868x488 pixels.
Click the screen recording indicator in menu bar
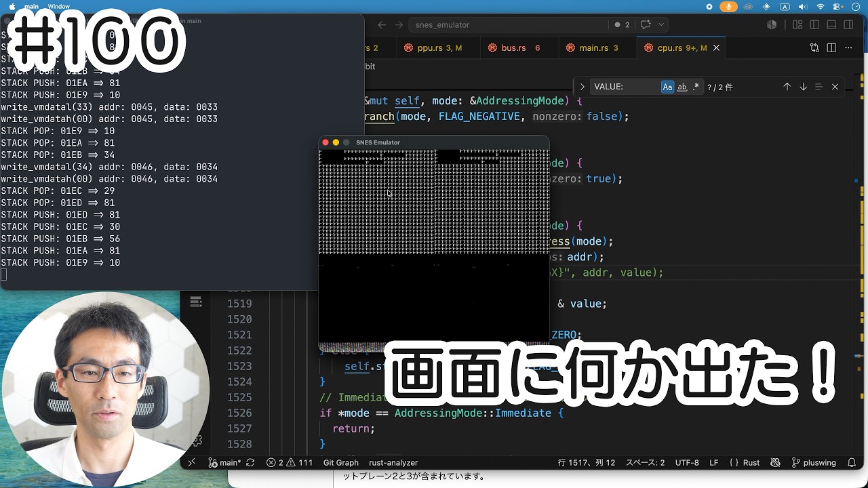(x=709, y=7)
